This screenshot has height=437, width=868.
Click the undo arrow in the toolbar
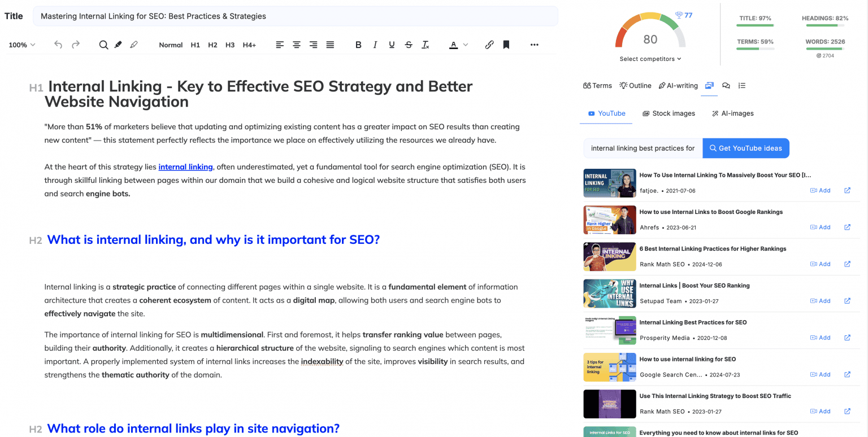point(58,45)
